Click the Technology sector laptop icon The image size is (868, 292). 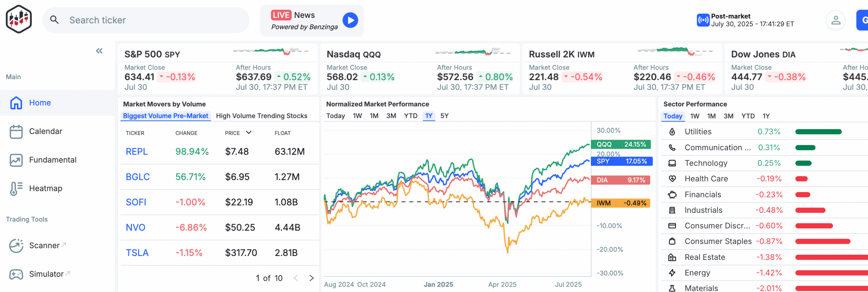click(672, 163)
